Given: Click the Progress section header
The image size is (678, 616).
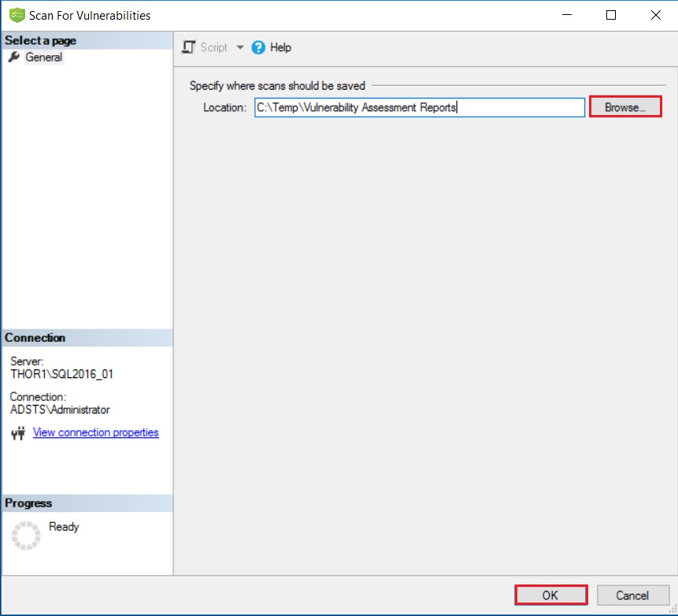Looking at the screenshot, I should coord(87,503).
